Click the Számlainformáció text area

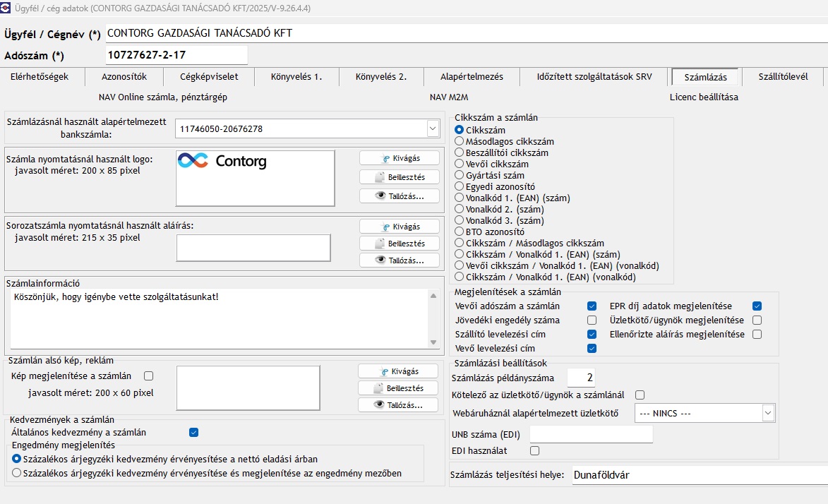[219, 318]
